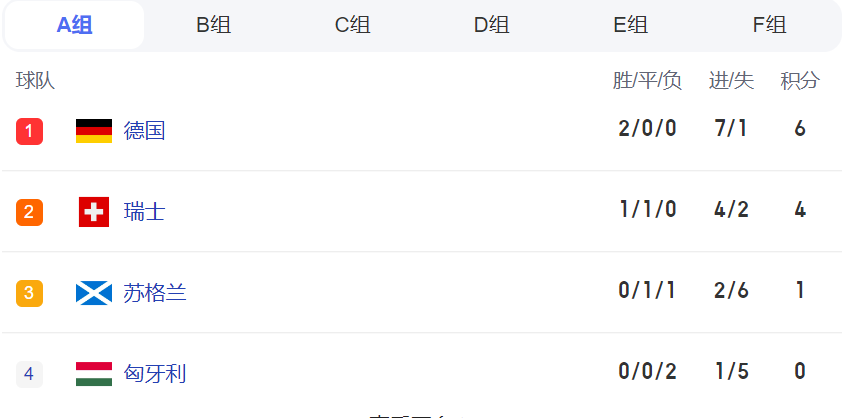Open the E组 group tab
The height and width of the screenshot is (418, 860).
tap(630, 25)
